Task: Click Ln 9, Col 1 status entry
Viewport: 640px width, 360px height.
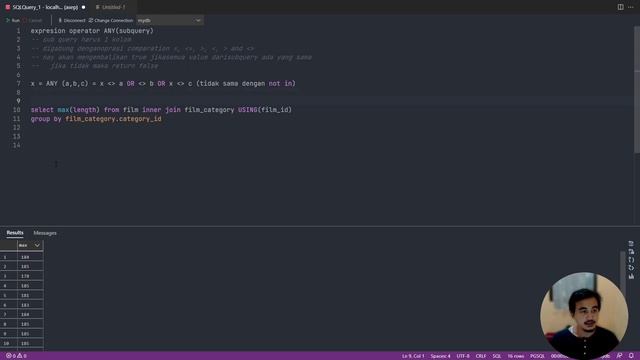Action: pyautogui.click(x=413, y=356)
